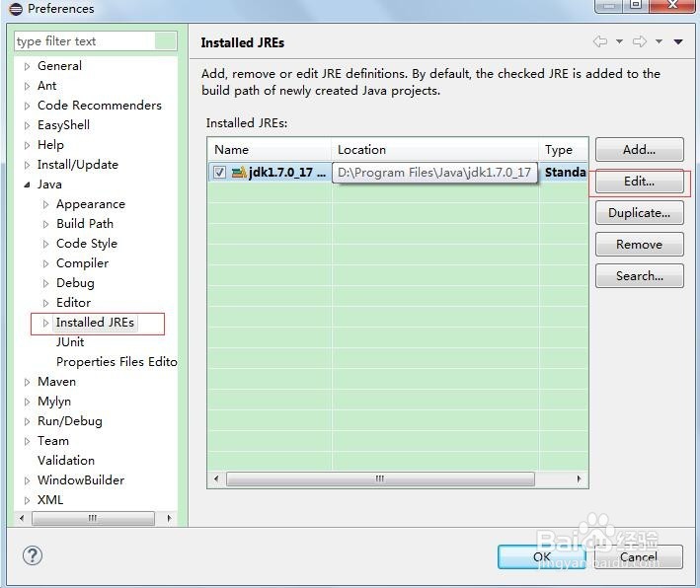700x588 pixels.
Task: Expand the Ant tree node
Action: click(x=27, y=86)
